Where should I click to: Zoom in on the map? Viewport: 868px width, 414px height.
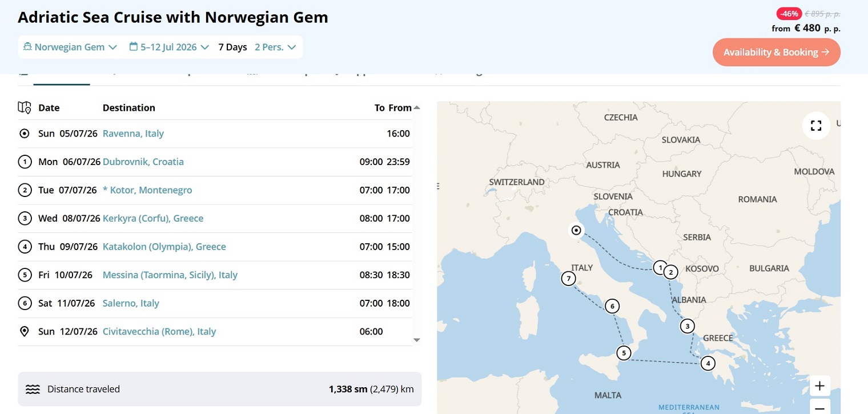(x=819, y=386)
